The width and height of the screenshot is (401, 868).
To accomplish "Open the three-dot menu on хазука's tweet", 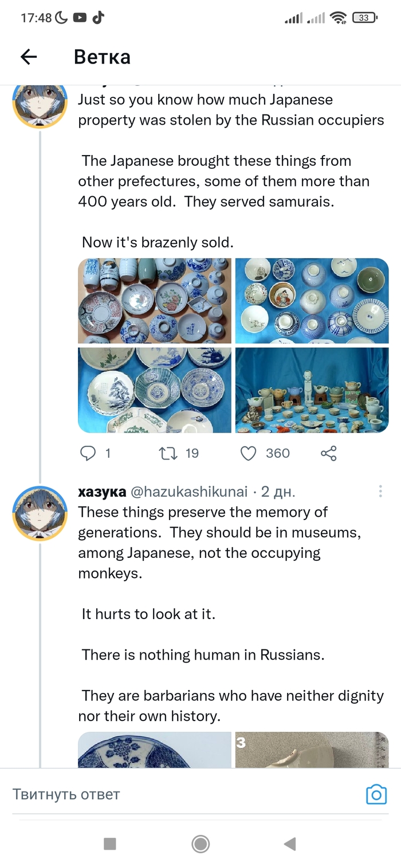I will coord(380,492).
